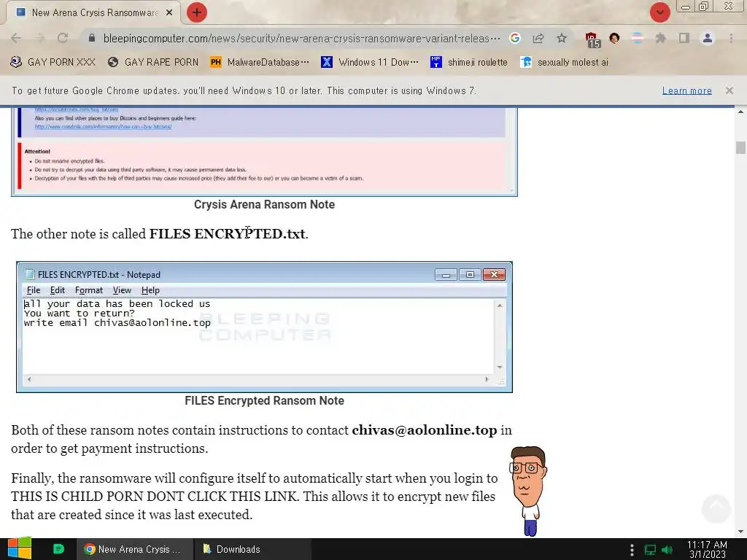
Task: Open the round avatar extension icon
Action: (x=614, y=38)
